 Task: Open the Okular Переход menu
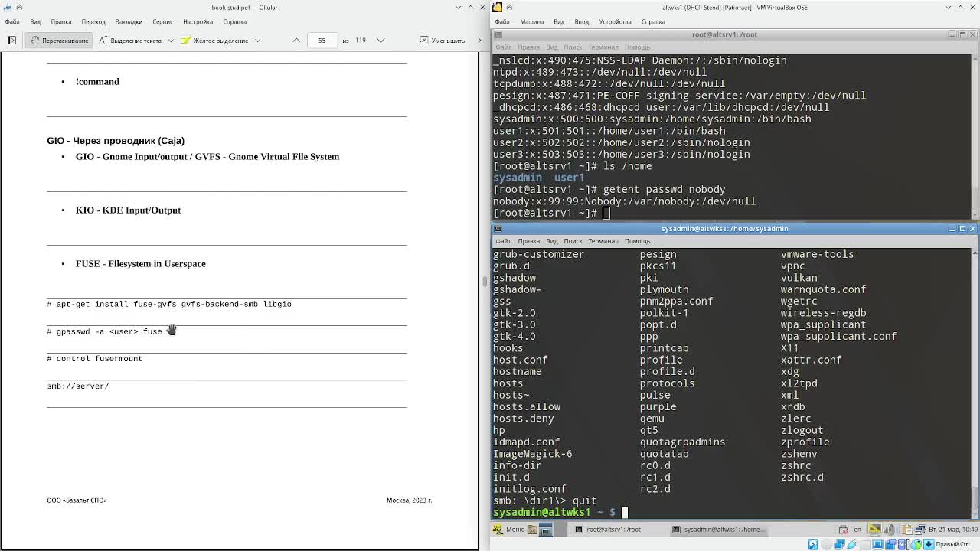point(93,21)
